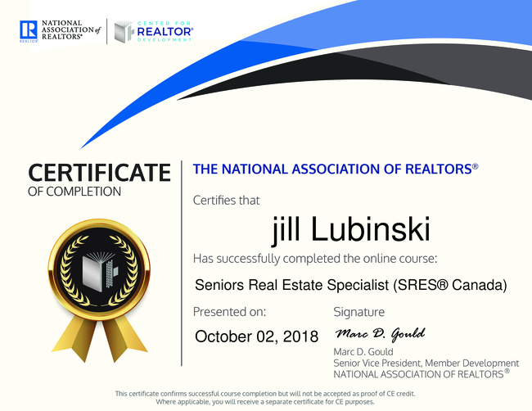Click the 'Presented on:' label

(229, 312)
